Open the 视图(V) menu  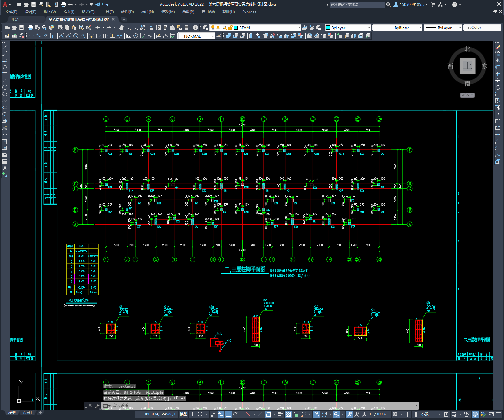click(x=50, y=12)
